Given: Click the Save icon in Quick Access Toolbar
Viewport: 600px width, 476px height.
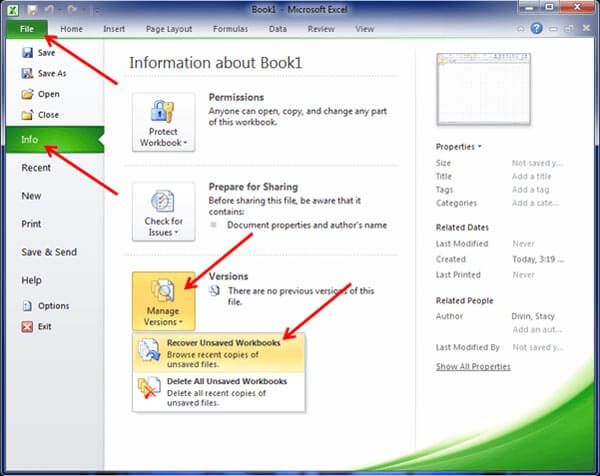Looking at the screenshot, I should 32,10.
